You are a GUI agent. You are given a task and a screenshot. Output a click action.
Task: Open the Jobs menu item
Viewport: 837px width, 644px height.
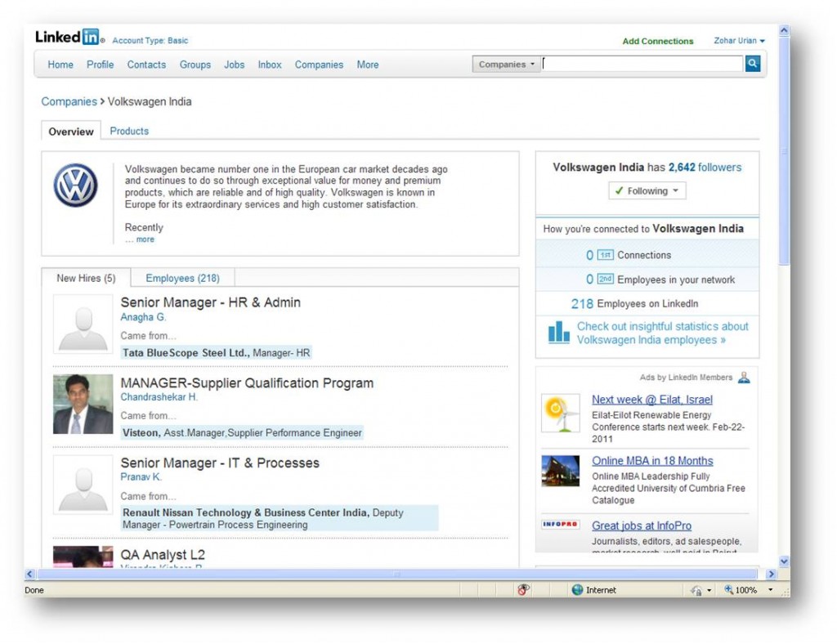coord(234,65)
